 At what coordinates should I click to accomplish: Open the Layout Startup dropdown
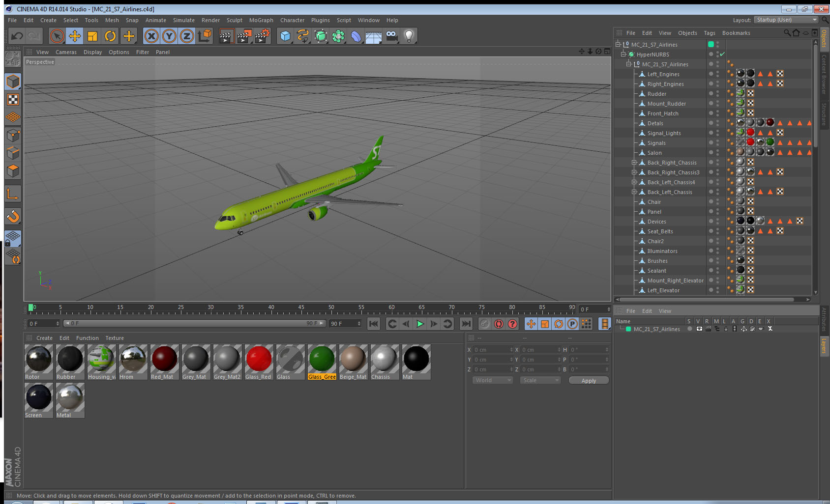[x=786, y=20]
